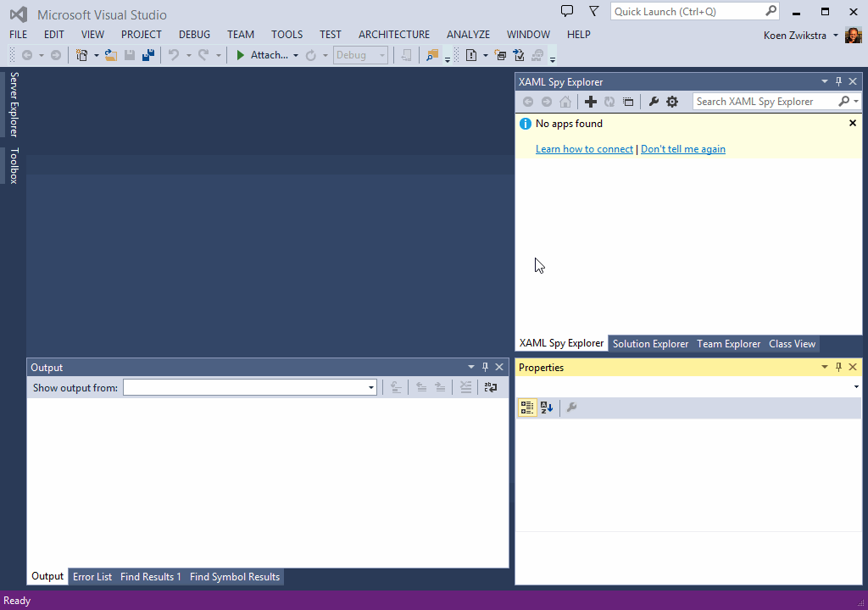Click the Undo arrow icon
Viewport: 868px width, 610px height.
tap(174, 55)
